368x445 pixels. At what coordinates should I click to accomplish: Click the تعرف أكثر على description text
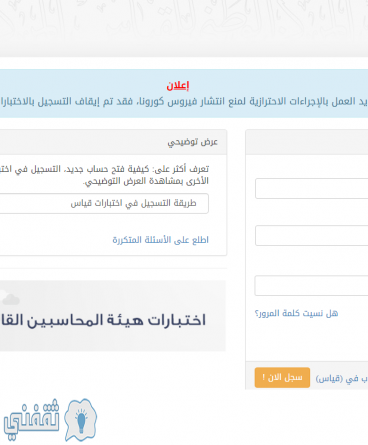(x=104, y=175)
